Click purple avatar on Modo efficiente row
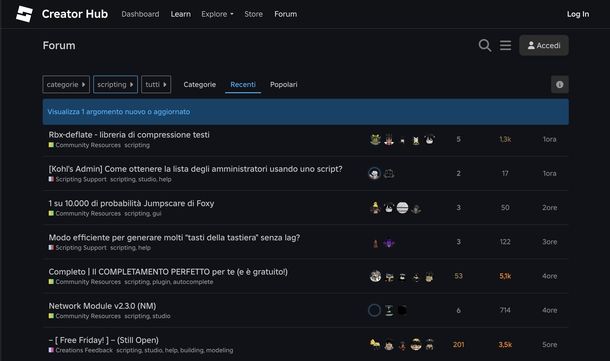This screenshot has height=361, width=610. tap(389, 243)
